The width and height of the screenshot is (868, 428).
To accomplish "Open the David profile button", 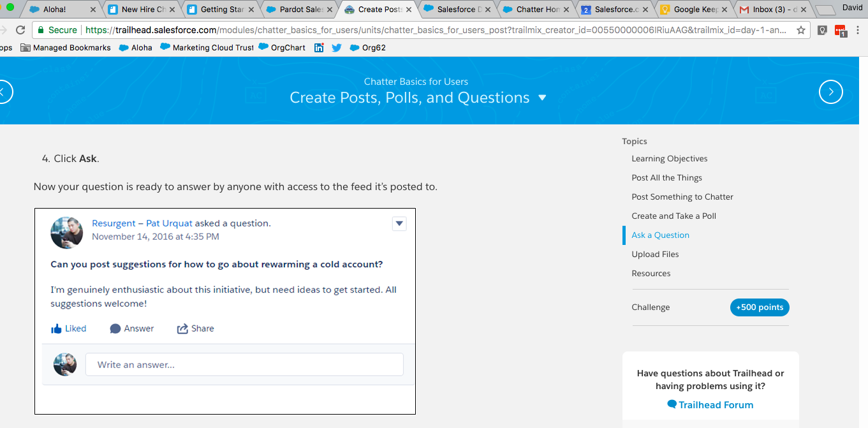I will point(852,8).
